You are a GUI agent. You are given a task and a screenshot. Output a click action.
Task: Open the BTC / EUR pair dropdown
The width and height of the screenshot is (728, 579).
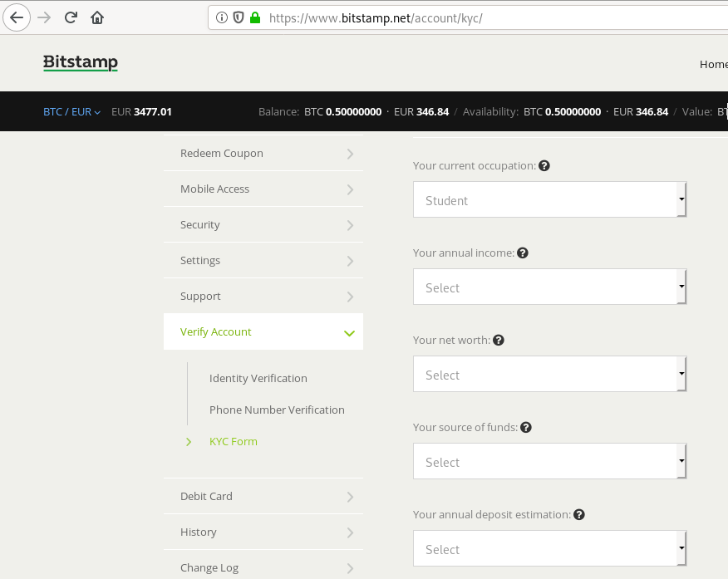pos(71,111)
